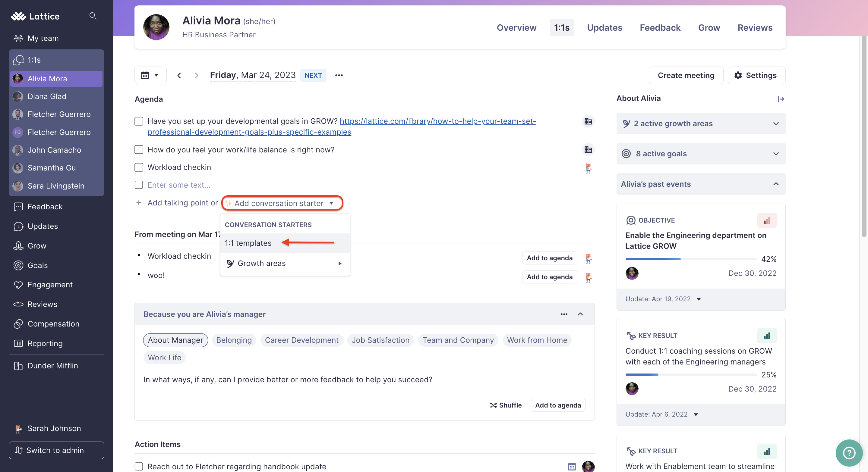Click the status chart icon on coaching key result

[767, 336]
